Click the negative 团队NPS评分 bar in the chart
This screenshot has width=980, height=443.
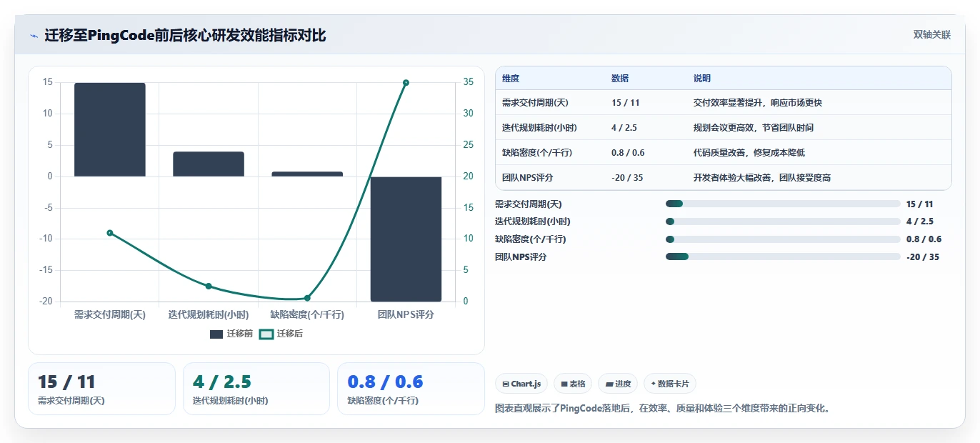pyautogui.click(x=406, y=239)
